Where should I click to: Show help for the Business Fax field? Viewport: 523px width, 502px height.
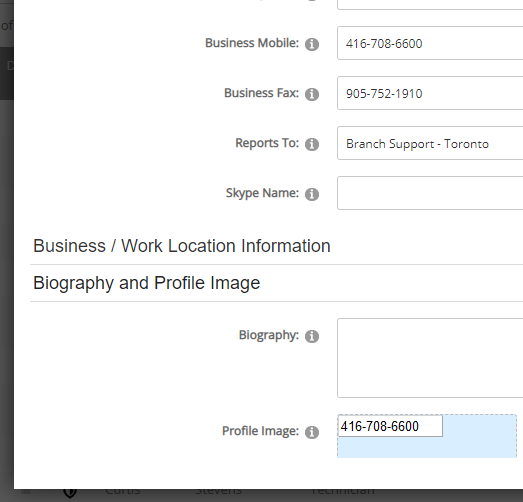312,94
